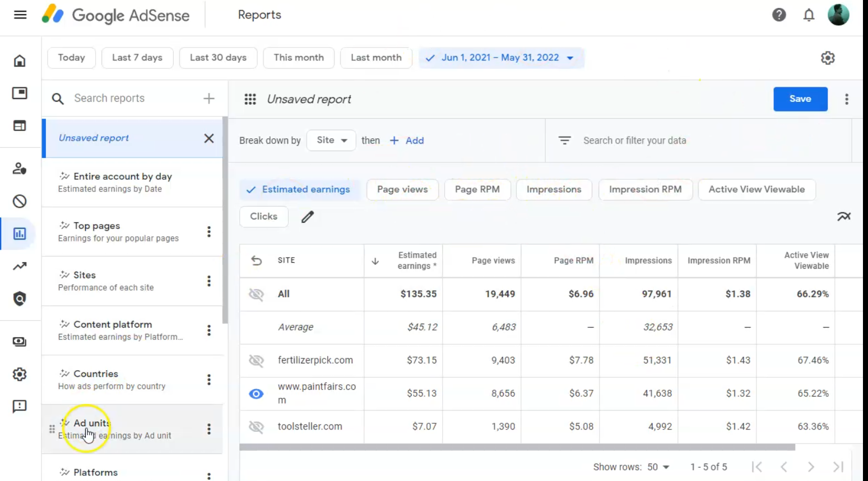Sort by Estimated earnings arrow
868x481 pixels.
375,261
